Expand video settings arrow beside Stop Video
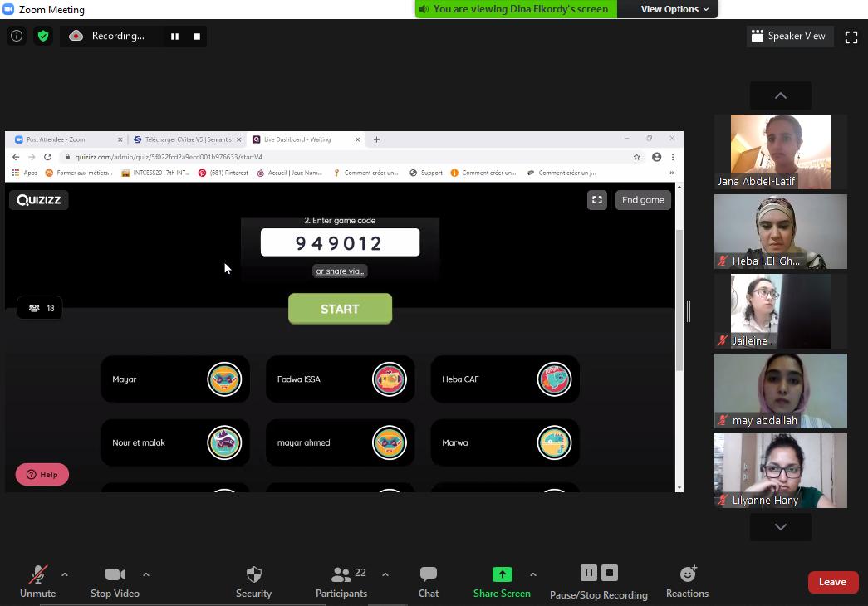 [146, 574]
